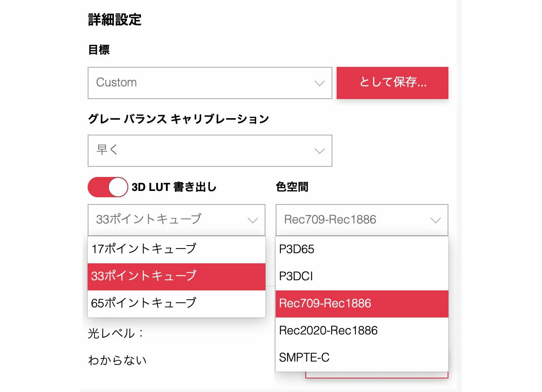Open the グレー バランス 早く dropdown

click(210, 151)
